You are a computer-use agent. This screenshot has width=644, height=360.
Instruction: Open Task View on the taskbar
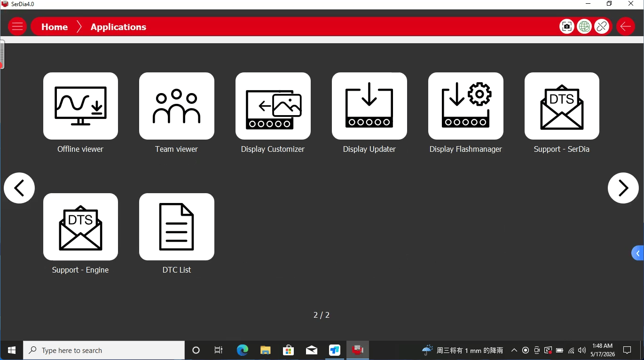pyautogui.click(x=219, y=350)
